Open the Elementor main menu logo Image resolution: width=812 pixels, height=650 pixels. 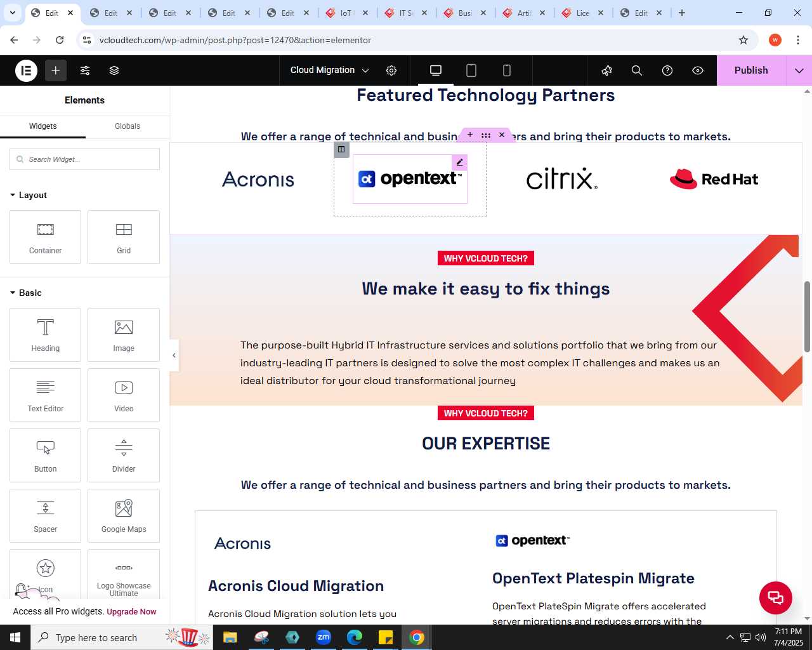click(x=27, y=70)
